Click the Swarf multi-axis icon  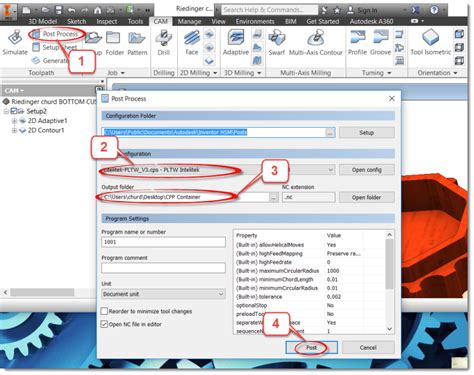click(x=277, y=38)
